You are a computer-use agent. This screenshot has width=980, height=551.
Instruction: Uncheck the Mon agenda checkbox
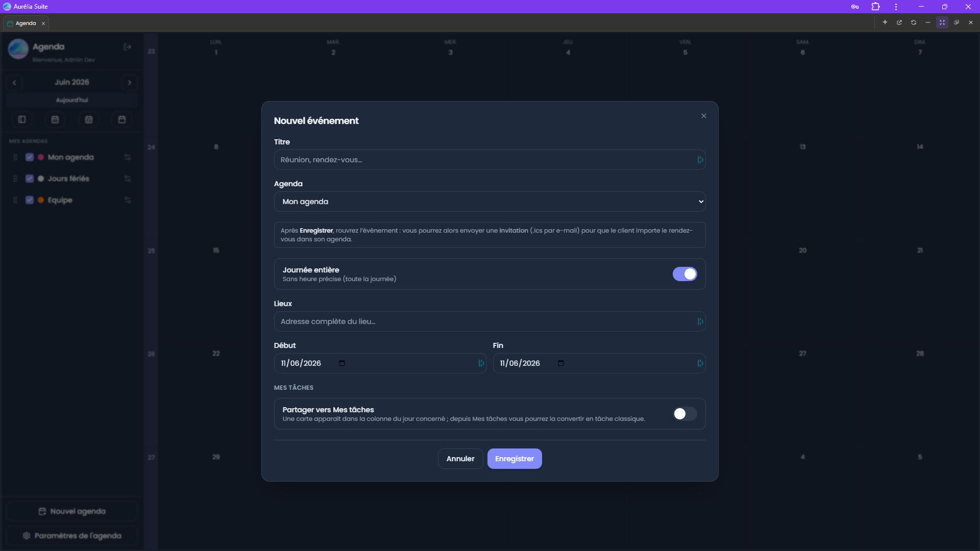[x=30, y=157]
